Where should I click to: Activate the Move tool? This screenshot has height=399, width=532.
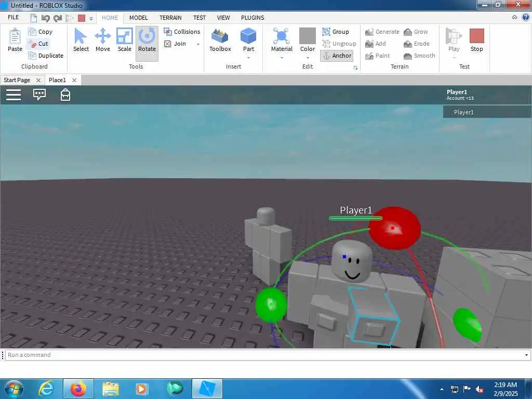pyautogui.click(x=103, y=40)
